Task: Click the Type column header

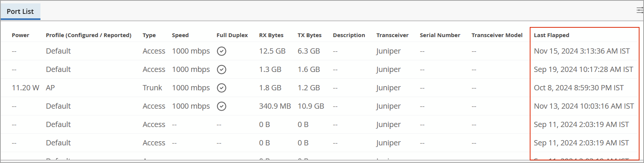Action: point(149,35)
